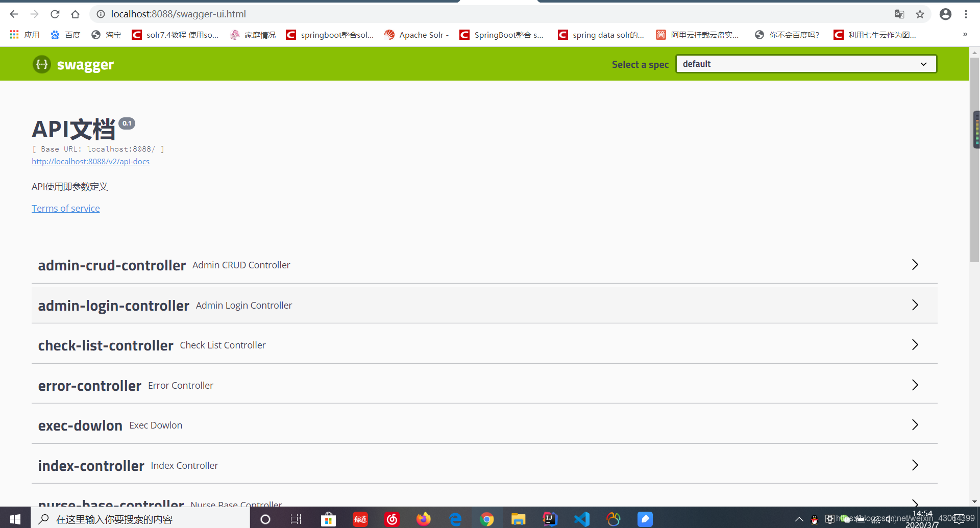Open the Apache Solr bookmark
This screenshot has width=980, height=528.
pos(416,35)
